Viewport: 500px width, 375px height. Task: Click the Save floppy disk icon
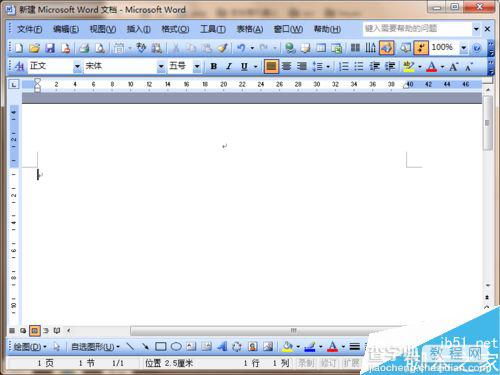tap(50, 48)
